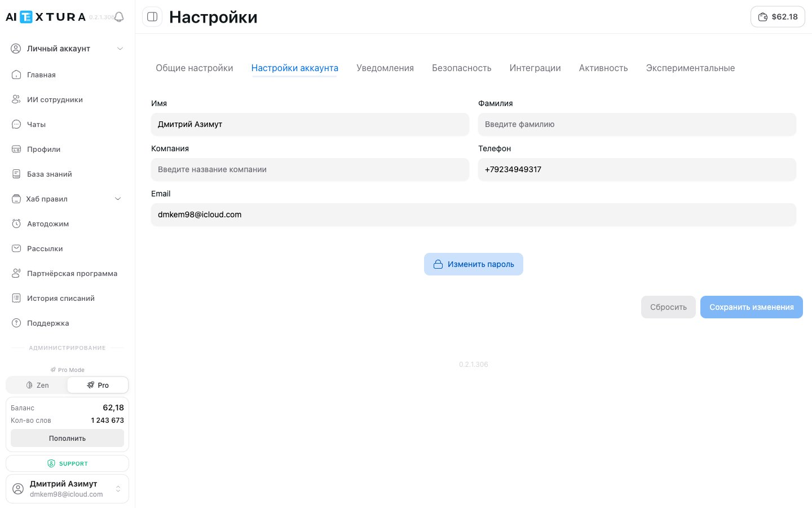
Task: Click the version 0.2.1.306 text at page bottom
Action: coord(474,365)
